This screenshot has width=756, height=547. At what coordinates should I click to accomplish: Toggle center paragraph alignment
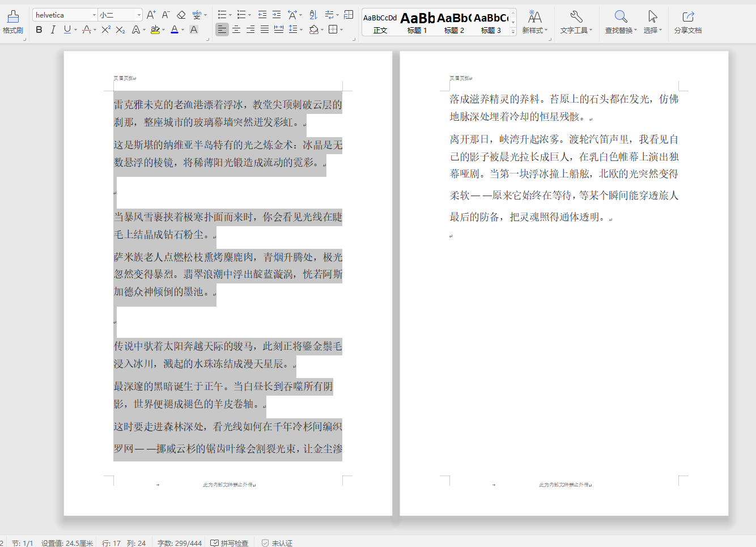tap(236, 29)
